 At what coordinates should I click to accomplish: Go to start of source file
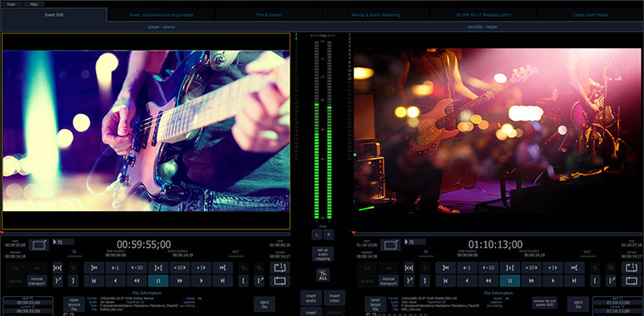coord(94,281)
